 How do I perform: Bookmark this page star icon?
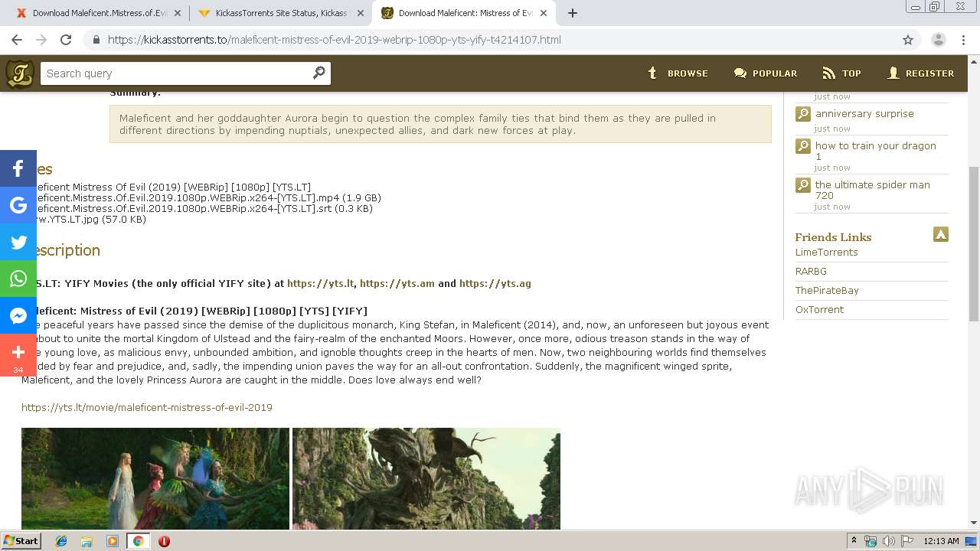pos(908,40)
